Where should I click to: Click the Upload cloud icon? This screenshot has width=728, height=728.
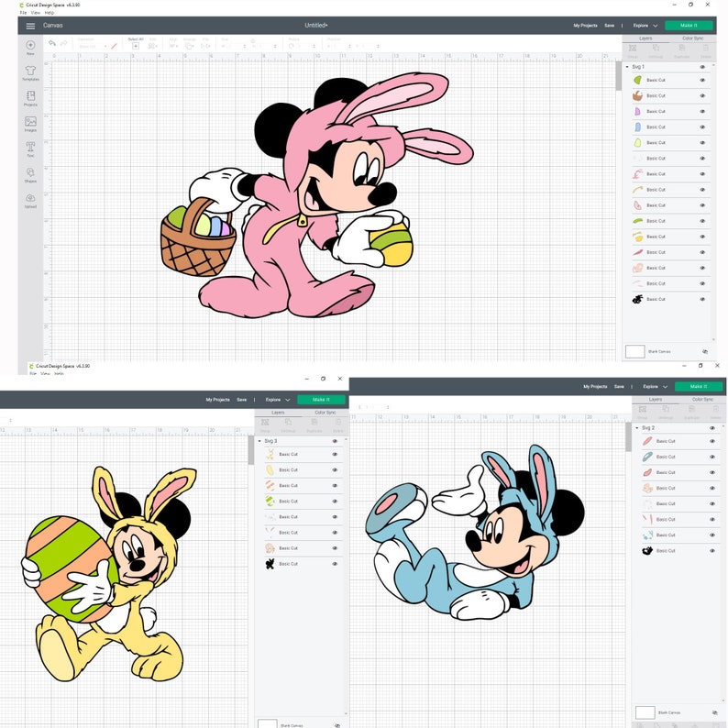tap(30, 198)
